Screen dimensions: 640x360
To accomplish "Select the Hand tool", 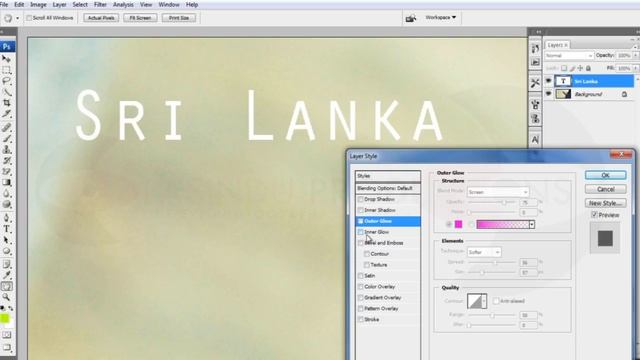I will pyautogui.click(x=6, y=287).
